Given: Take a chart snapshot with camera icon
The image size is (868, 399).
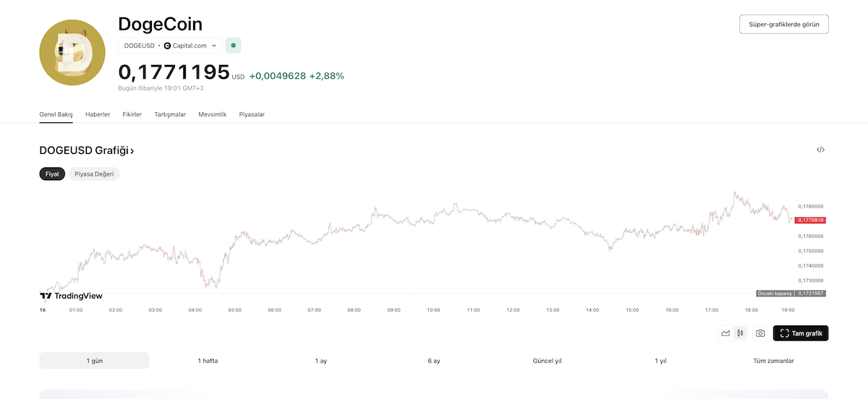Looking at the screenshot, I should pyautogui.click(x=760, y=333).
